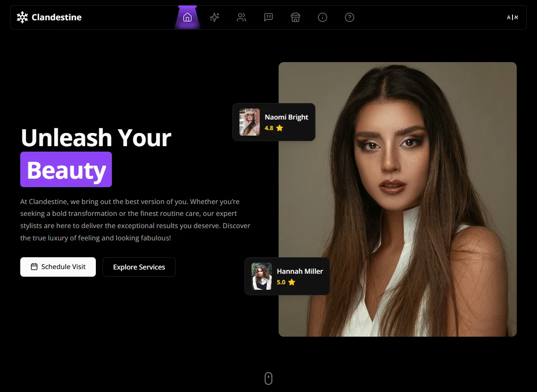Viewport: 537px width, 392px height.
Task: Open the store shop icon
Action: [296, 17]
